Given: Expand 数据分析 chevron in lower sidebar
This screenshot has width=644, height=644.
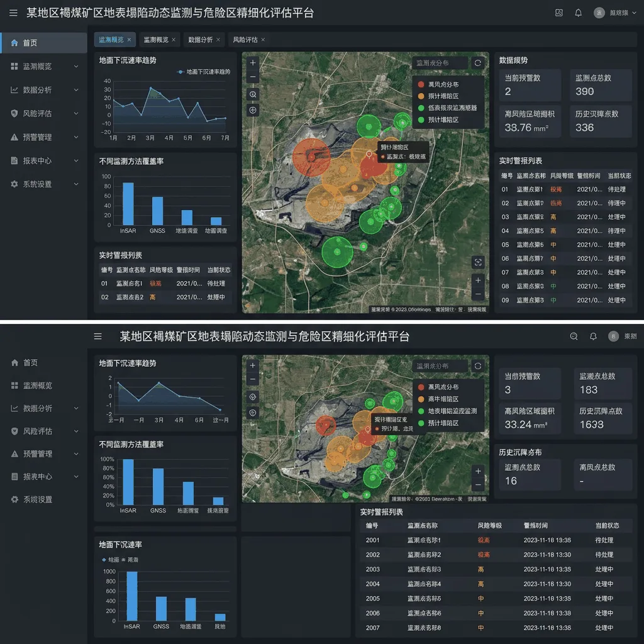Looking at the screenshot, I should (x=76, y=408).
